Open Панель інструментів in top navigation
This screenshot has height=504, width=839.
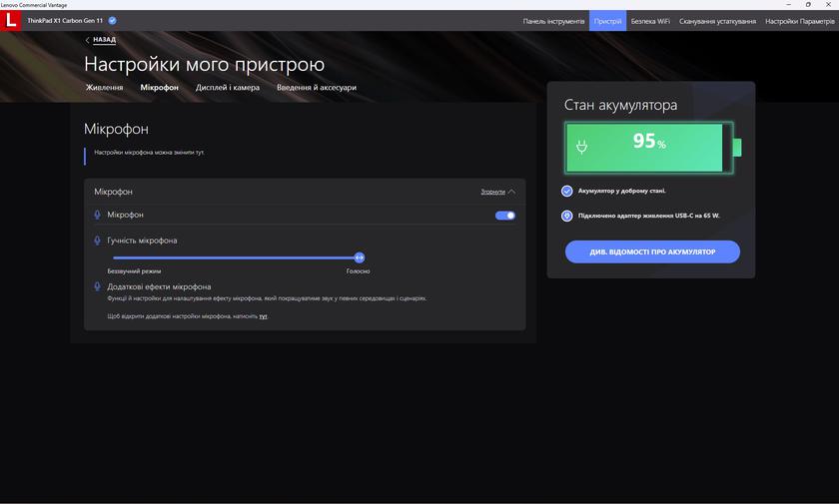tap(553, 21)
